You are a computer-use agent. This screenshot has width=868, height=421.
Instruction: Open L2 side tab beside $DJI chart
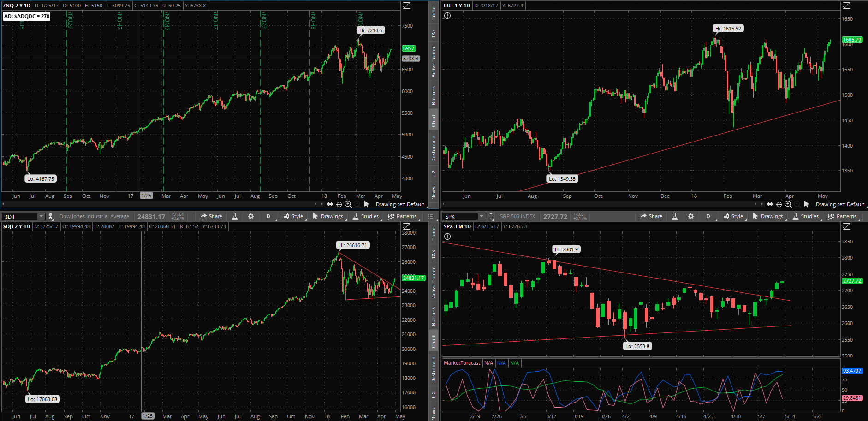click(434, 395)
